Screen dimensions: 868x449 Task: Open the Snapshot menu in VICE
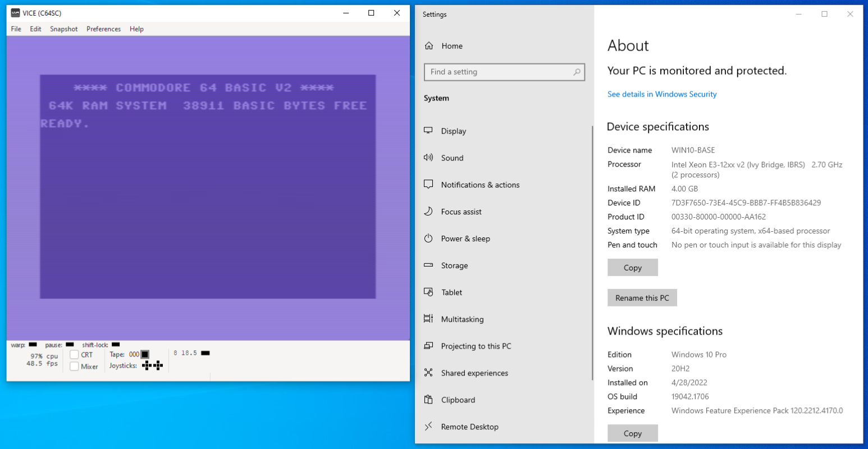[64, 29]
